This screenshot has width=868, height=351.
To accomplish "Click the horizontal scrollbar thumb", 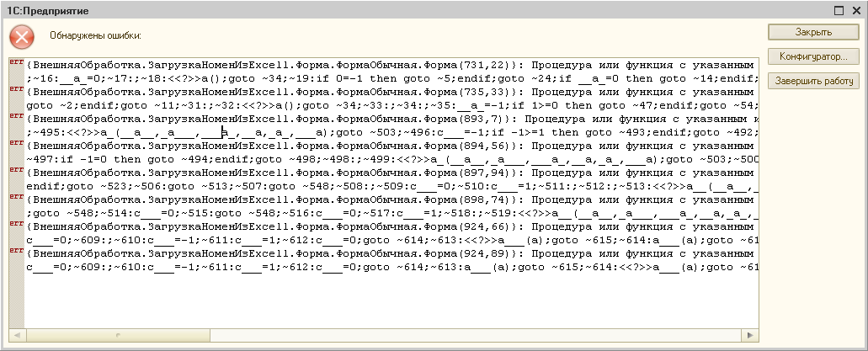I will coord(117,335).
